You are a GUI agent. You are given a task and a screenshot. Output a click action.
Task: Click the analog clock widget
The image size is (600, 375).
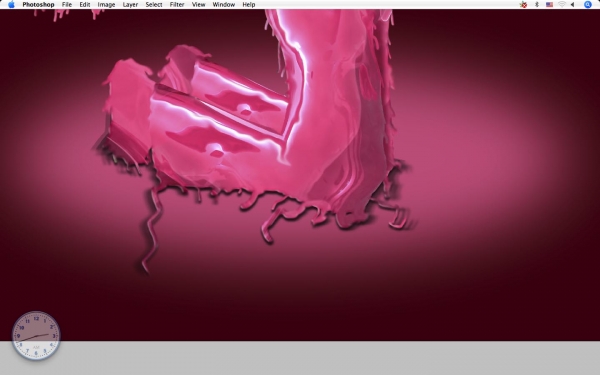[36, 336]
